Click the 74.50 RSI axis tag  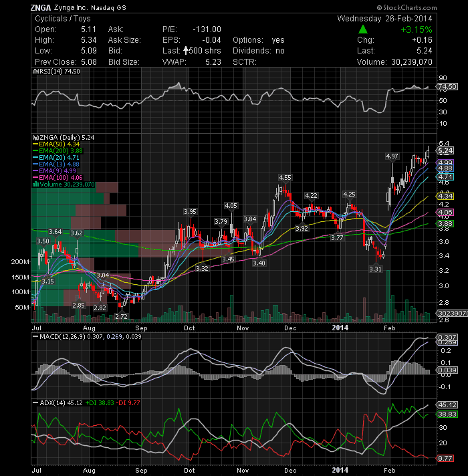pyautogui.click(x=447, y=87)
